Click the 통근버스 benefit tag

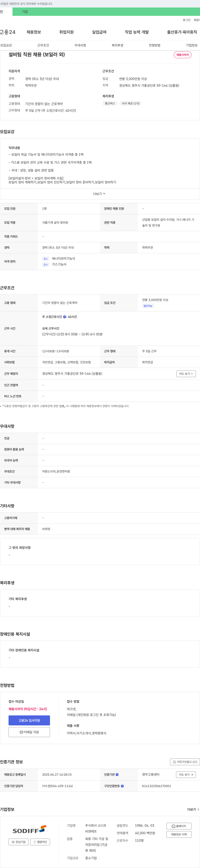pyautogui.click(x=110, y=103)
